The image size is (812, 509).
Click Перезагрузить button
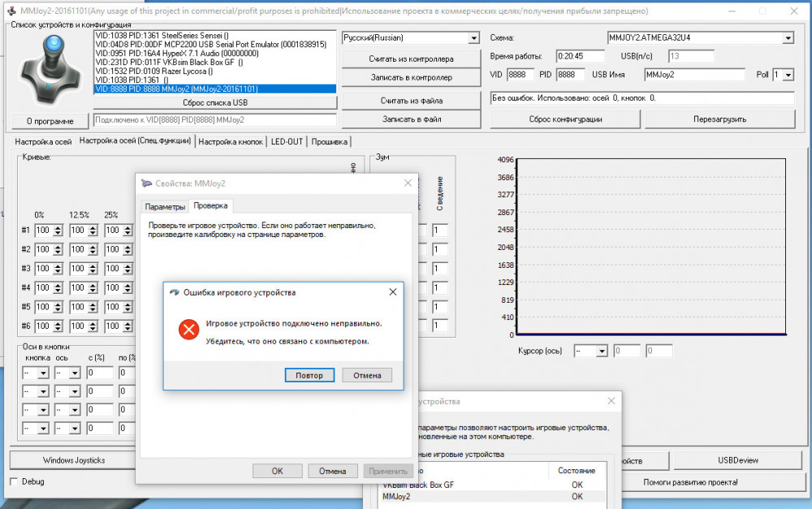(719, 119)
